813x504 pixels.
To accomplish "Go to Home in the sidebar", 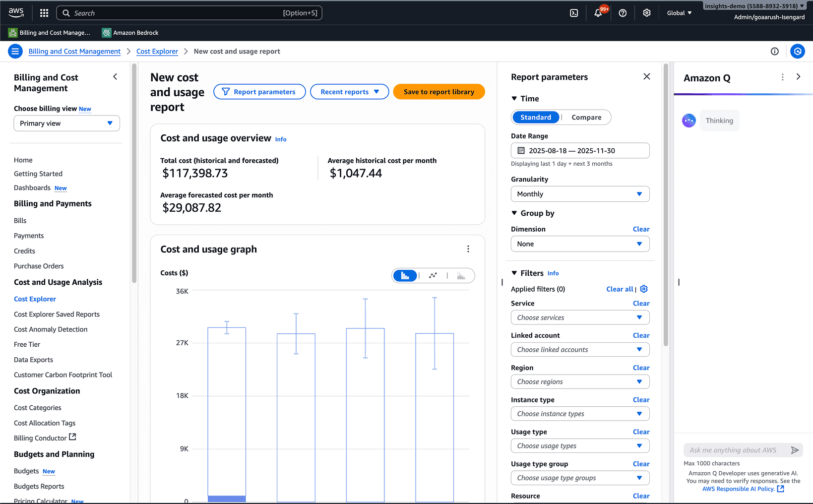I will [x=23, y=160].
